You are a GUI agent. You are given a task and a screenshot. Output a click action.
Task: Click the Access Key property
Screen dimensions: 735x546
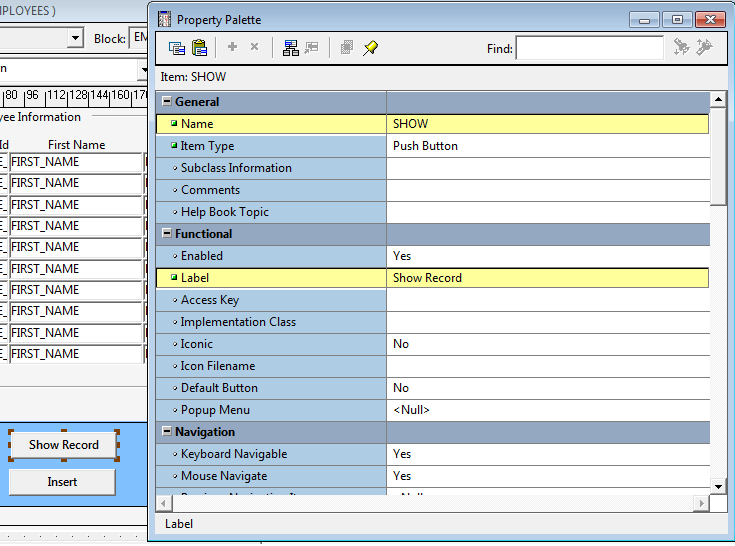pos(271,300)
